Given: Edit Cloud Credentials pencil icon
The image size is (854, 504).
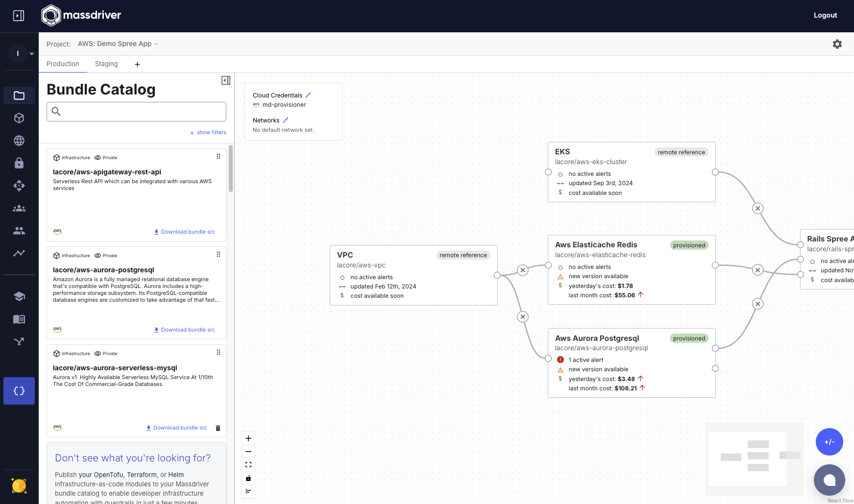Looking at the screenshot, I should pos(308,95).
